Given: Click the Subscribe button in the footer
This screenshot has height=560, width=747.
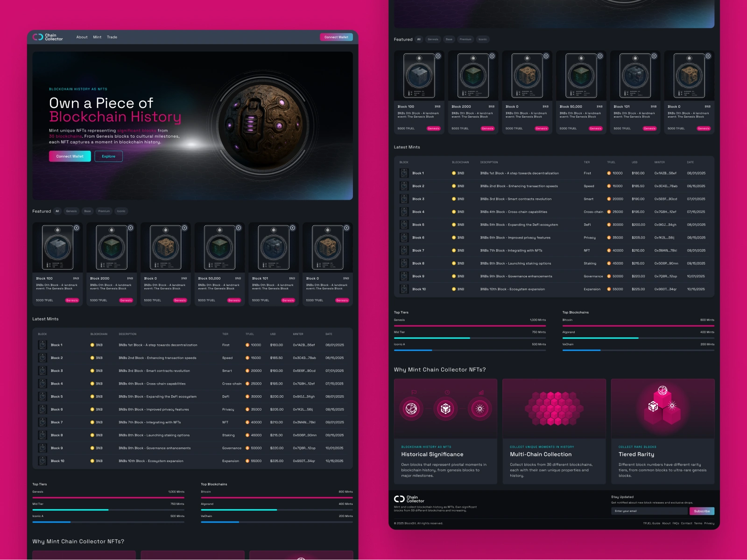Looking at the screenshot, I should tap(702, 511).
